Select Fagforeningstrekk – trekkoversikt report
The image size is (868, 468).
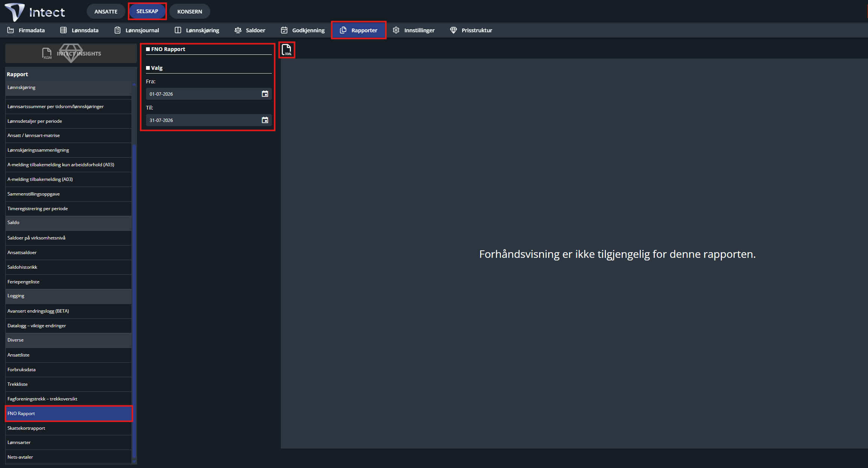(68, 399)
